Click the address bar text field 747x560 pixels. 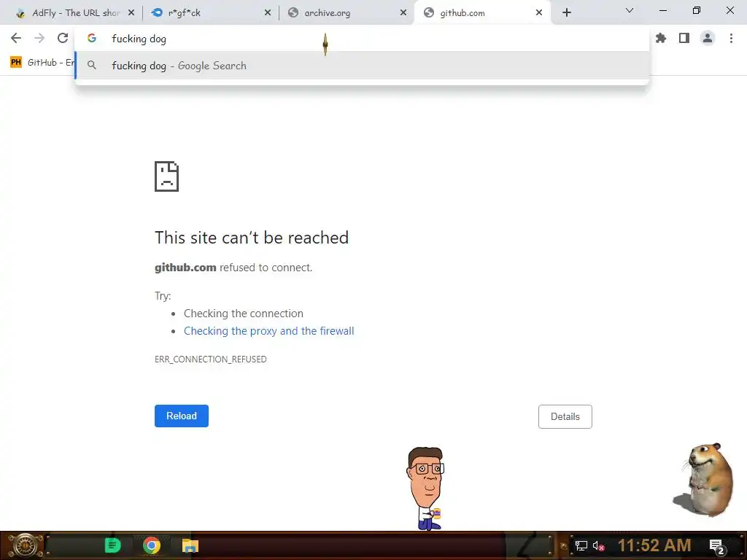pyautogui.click(x=362, y=39)
